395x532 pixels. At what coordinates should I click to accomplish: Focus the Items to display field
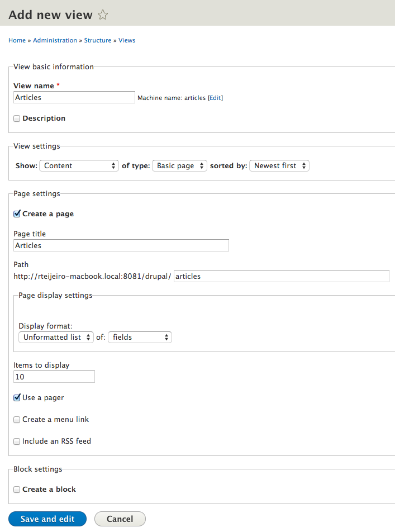pyautogui.click(x=54, y=377)
